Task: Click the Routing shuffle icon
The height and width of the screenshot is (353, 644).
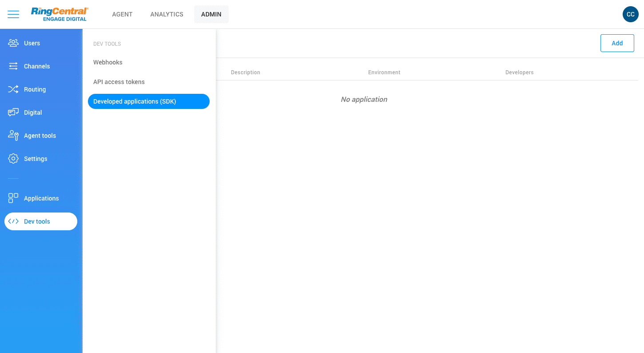Action: [13, 89]
